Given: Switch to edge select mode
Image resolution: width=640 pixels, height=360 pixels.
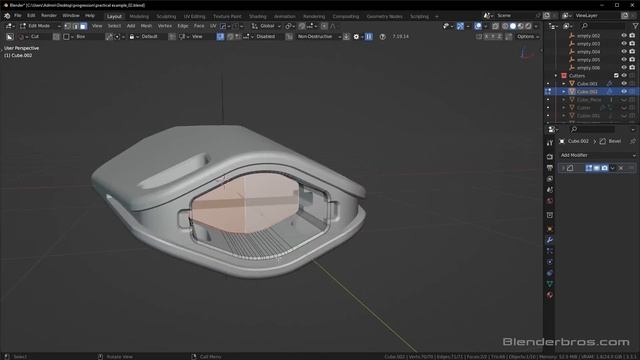Looking at the screenshot, I should (x=76, y=26).
